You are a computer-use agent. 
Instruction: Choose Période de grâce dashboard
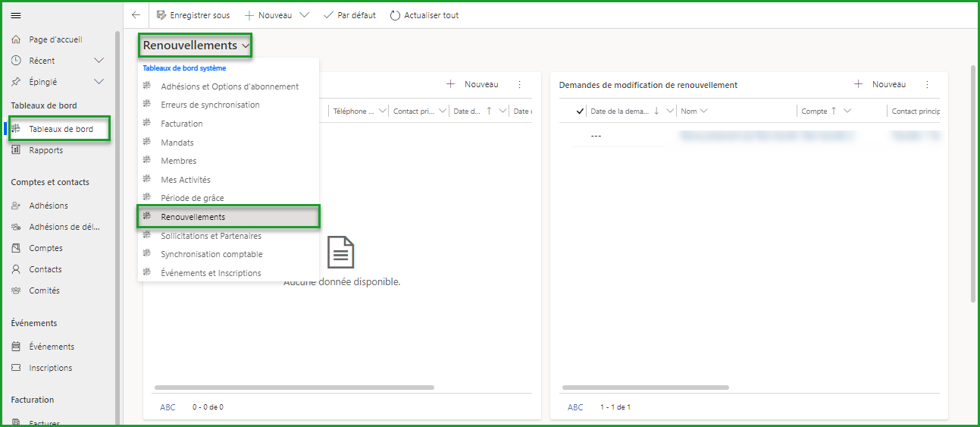coord(193,198)
